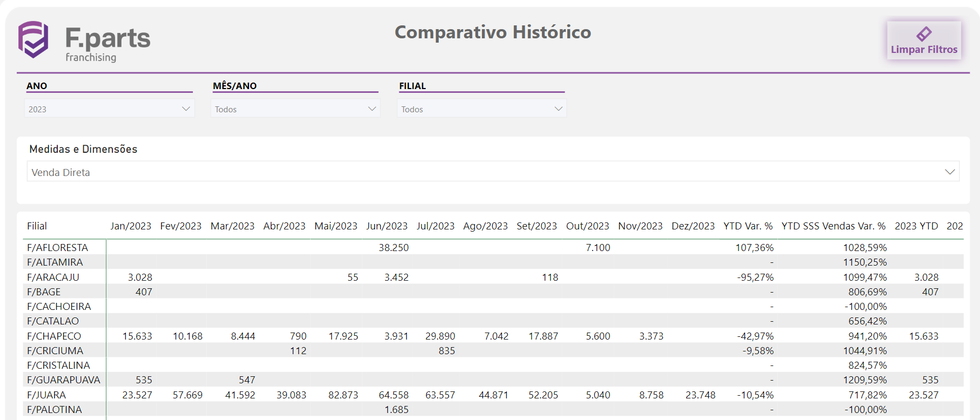
Task: Sort by the YTD Var. % column header
Action: [748, 226]
